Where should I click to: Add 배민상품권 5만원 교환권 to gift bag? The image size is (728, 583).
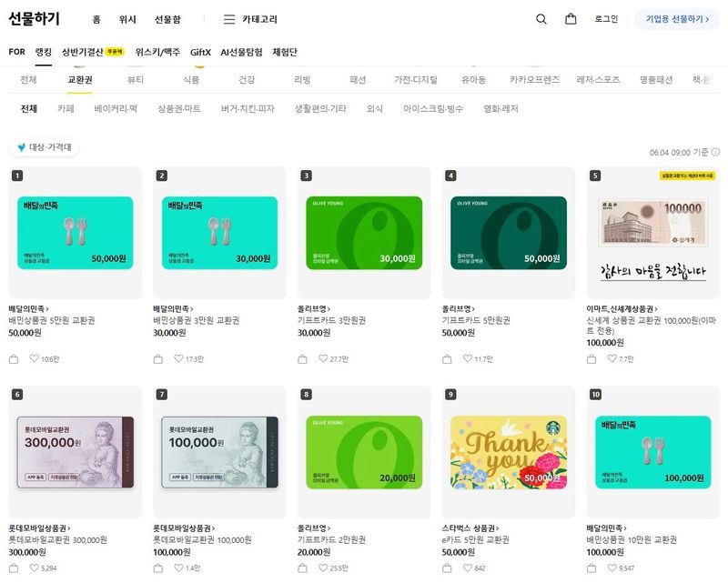tap(14, 359)
